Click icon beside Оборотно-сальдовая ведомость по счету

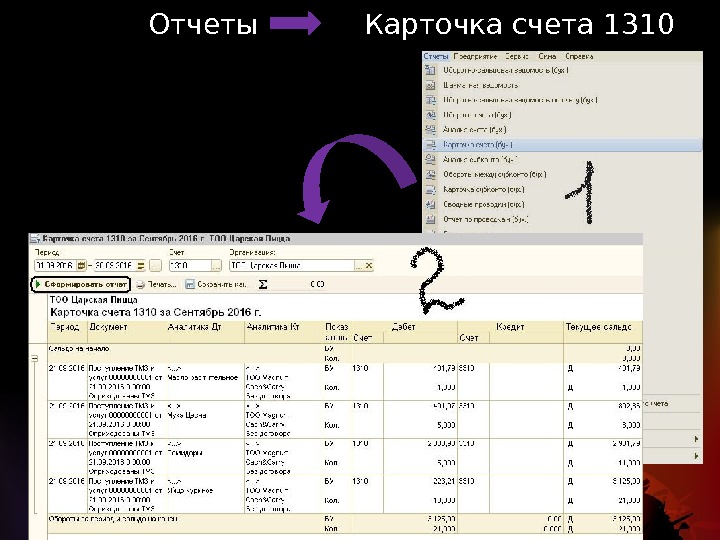tap(430, 100)
